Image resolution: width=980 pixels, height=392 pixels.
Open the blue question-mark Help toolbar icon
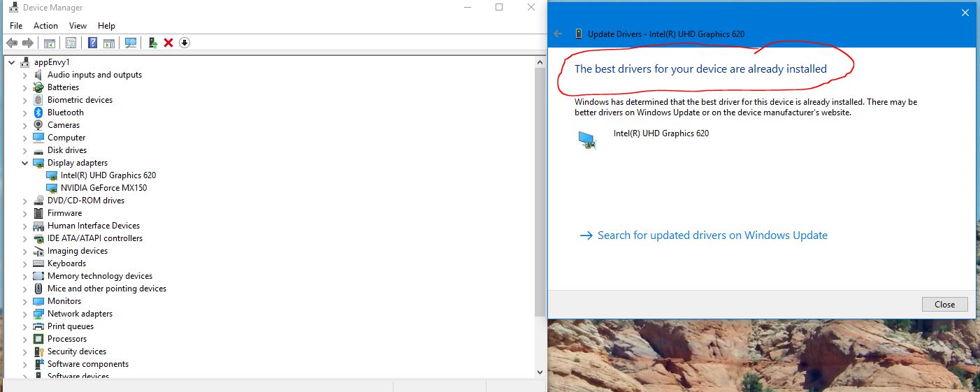point(92,43)
